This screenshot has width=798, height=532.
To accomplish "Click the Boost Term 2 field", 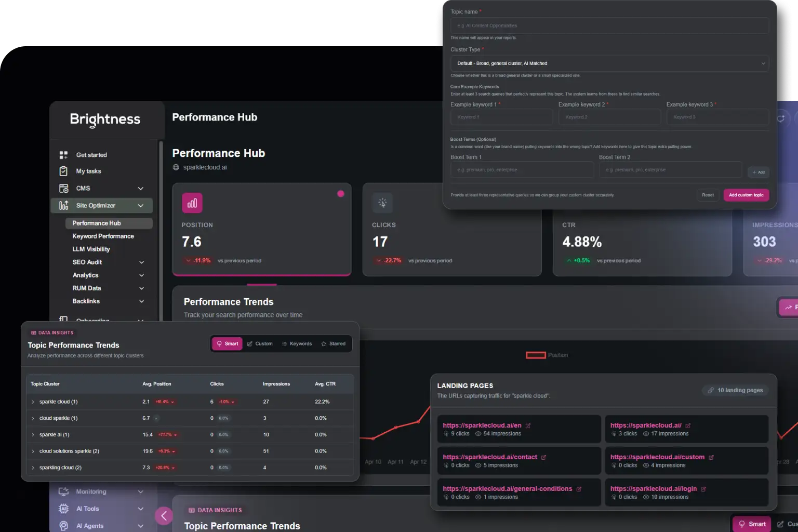I will point(670,170).
